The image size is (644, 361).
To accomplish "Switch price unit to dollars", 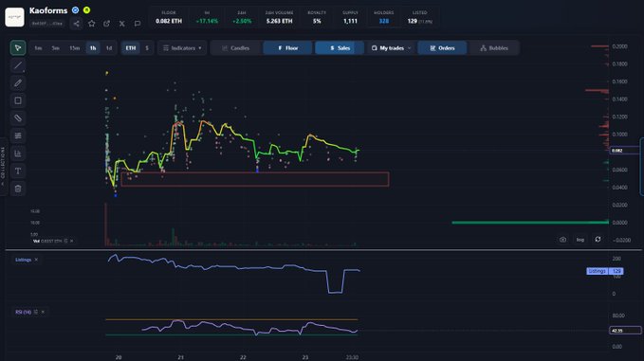I will click(147, 48).
